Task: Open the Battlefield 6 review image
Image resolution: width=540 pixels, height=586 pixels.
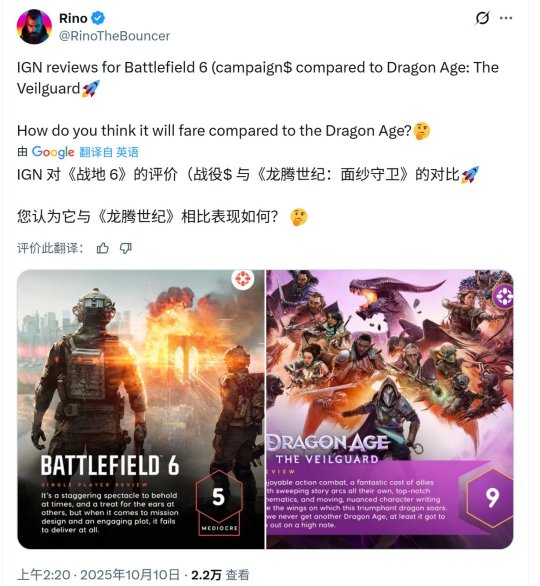Action: (x=141, y=409)
